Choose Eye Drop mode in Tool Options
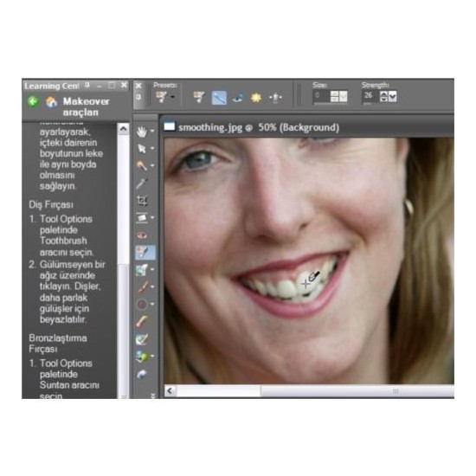Image resolution: width=476 pixels, height=476 pixels. coord(237,98)
